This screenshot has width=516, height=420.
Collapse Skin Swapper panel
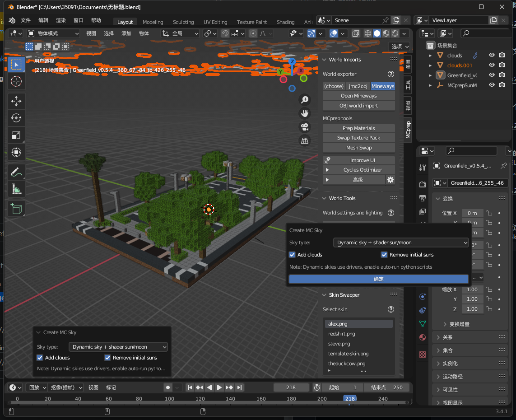[324, 295]
